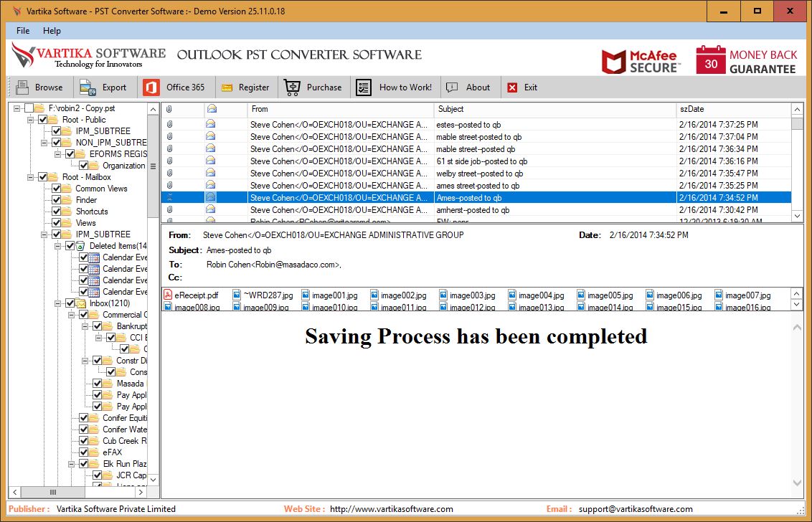This screenshot has width=812, height=522.
Task: Click the envelope column header icon
Action: (212, 109)
